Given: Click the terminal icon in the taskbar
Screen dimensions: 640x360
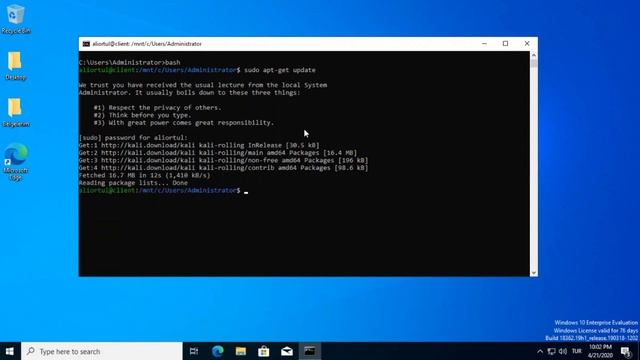Looking at the screenshot, I should (310, 351).
